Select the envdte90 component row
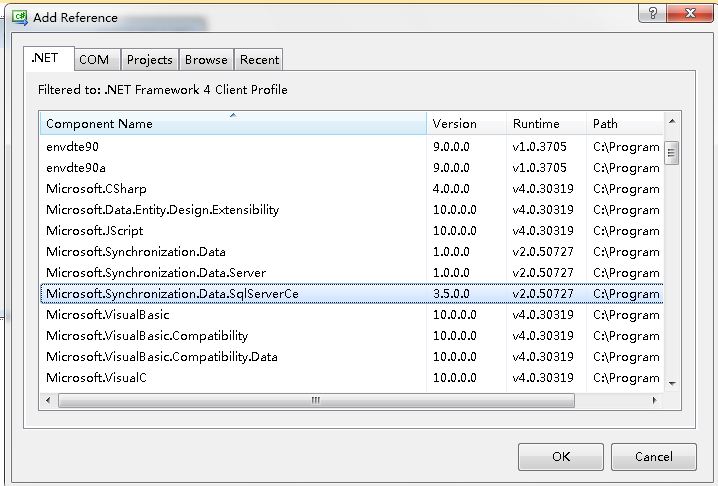 (x=352, y=147)
